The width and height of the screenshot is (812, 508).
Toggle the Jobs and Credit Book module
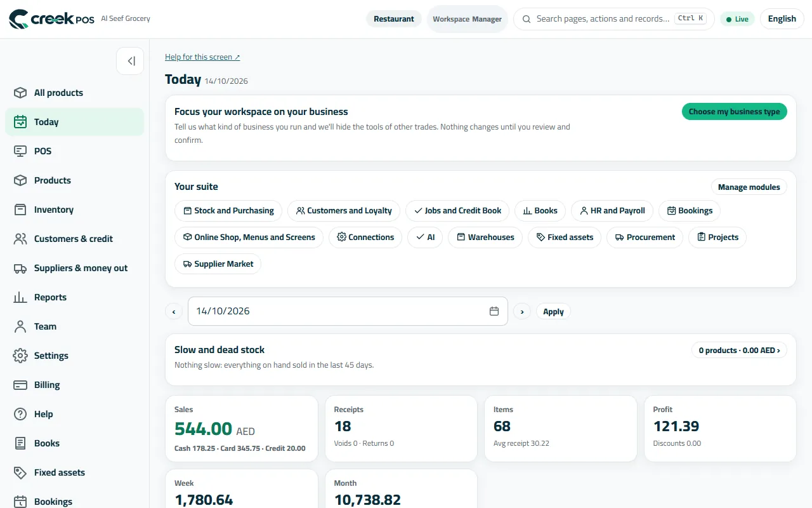(x=457, y=211)
